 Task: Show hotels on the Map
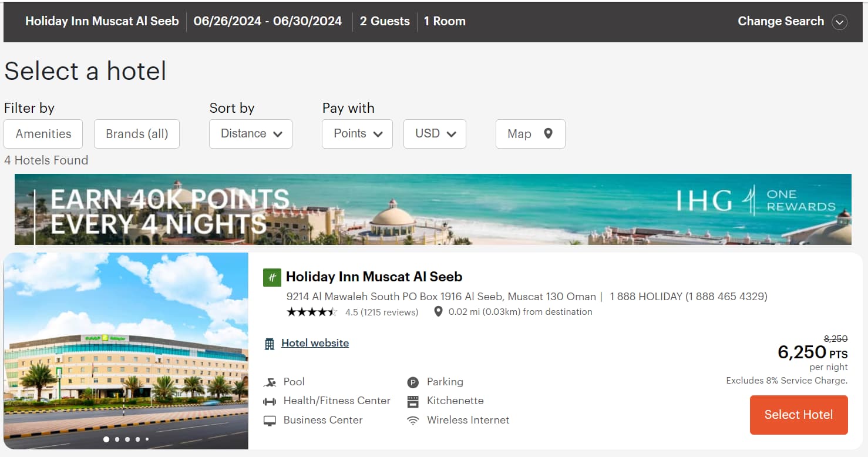click(x=530, y=134)
